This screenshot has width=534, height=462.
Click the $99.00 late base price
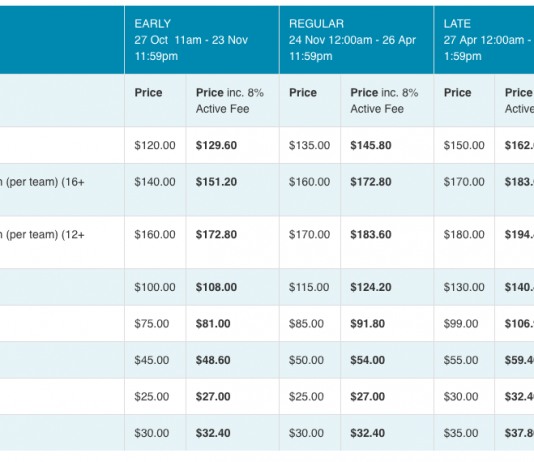(x=461, y=323)
